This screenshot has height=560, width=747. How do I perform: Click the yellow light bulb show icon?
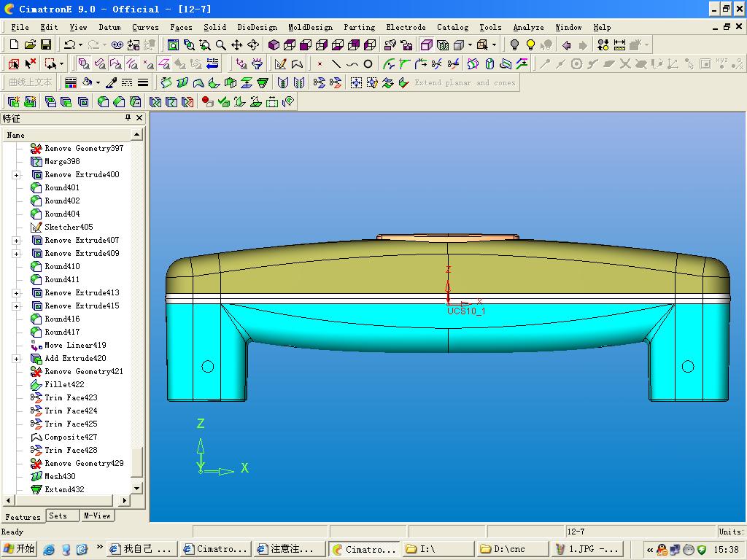pos(530,45)
